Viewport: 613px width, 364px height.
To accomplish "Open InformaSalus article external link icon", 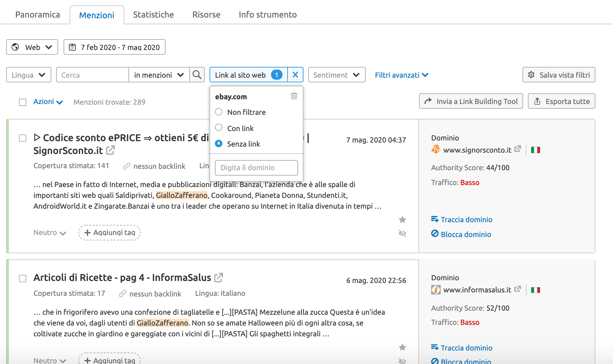I will [219, 278].
